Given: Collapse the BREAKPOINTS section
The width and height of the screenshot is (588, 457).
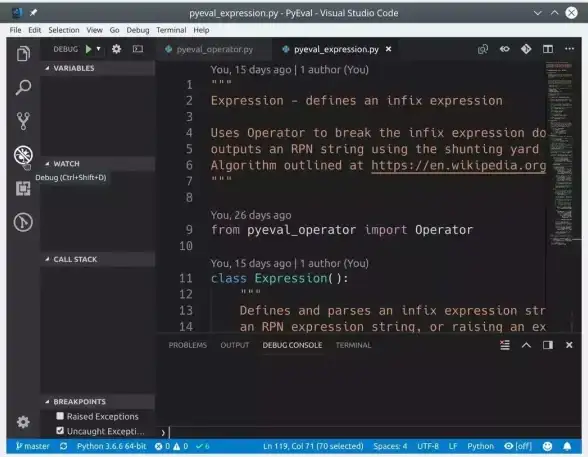Looking at the screenshot, I should point(98,402).
